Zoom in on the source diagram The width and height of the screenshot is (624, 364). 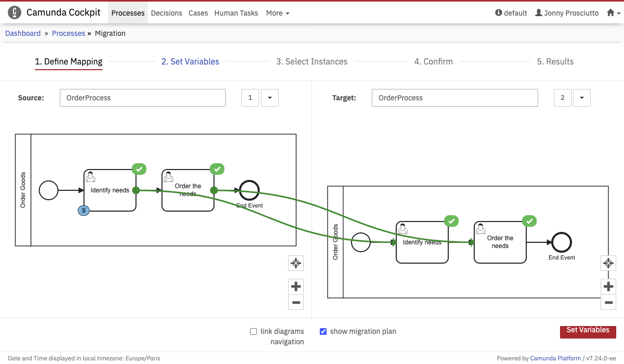[296, 287]
